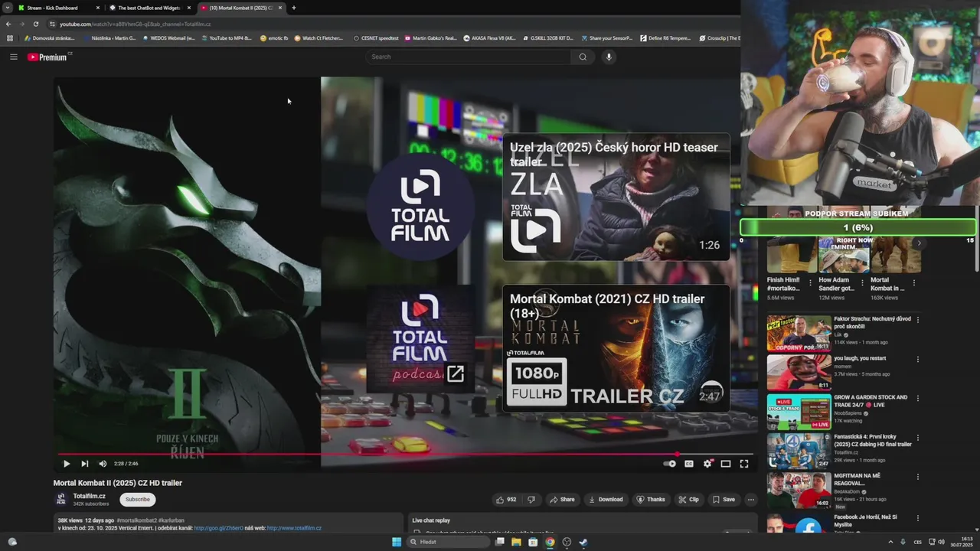Open options for GROW A GARDEN live video
The width and height of the screenshot is (980, 551).
(x=918, y=399)
